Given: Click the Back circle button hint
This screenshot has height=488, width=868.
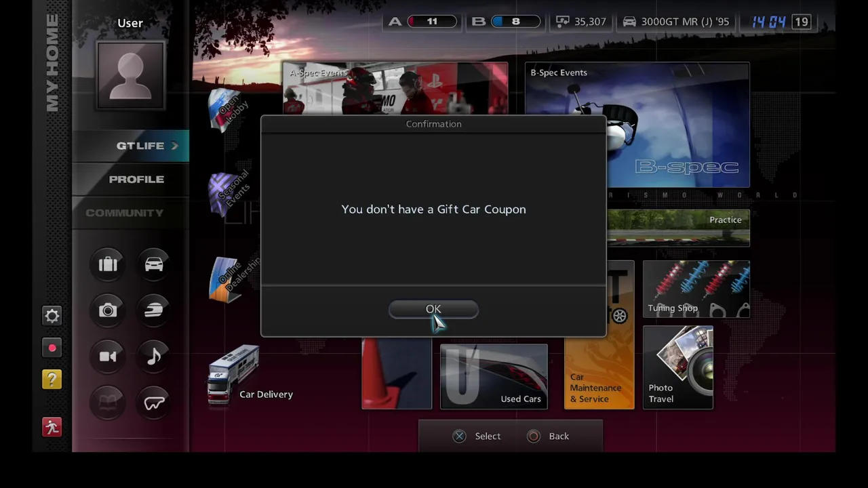Looking at the screenshot, I should tap(549, 436).
